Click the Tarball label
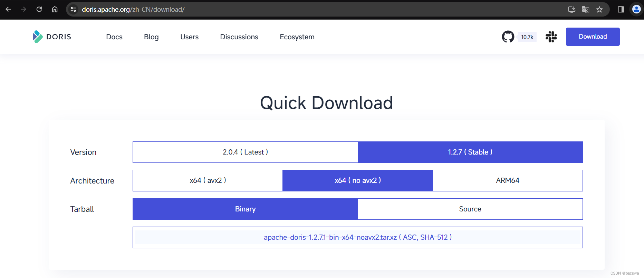This screenshot has height=278, width=644. click(x=82, y=209)
